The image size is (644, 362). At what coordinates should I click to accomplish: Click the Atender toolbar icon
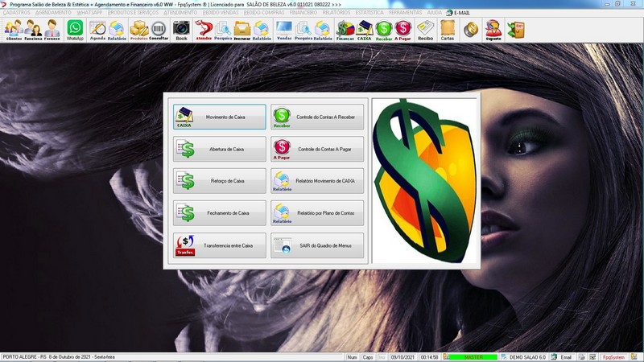(204, 31)
